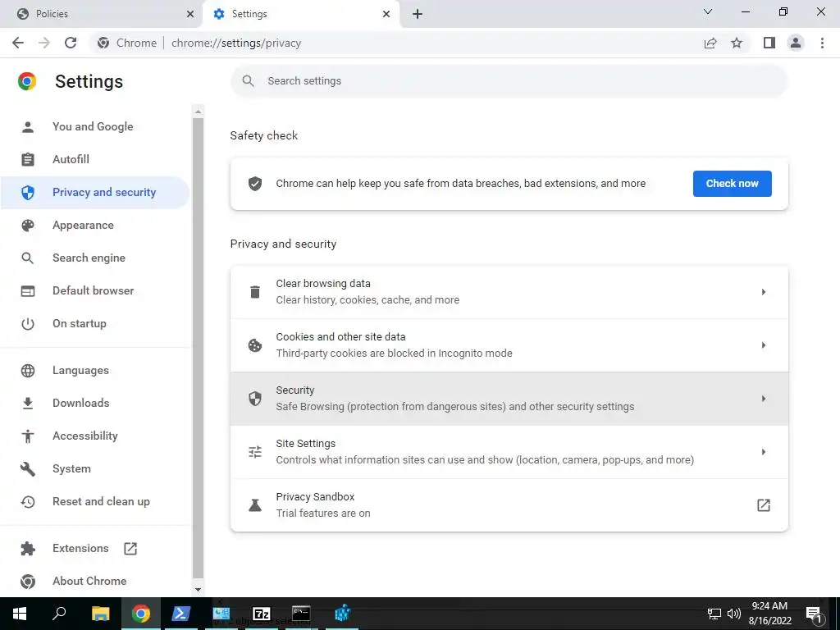Expand the Security row arrow
The height and width of the screenshot is (630, 840).
coord(764,399)
